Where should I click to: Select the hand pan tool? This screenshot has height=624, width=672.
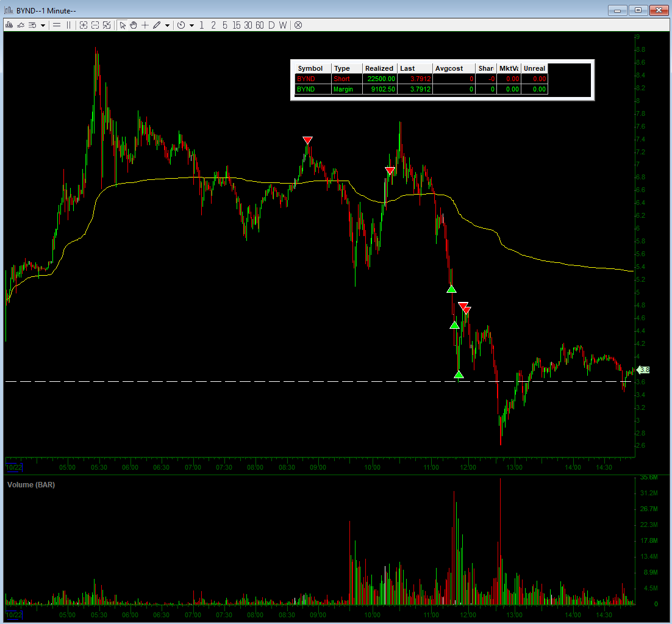134,25
